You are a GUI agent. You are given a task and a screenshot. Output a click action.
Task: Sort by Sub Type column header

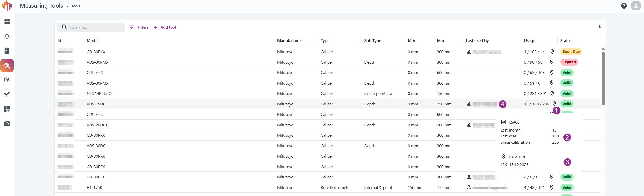pyautogui.click(x=372, y=41)
